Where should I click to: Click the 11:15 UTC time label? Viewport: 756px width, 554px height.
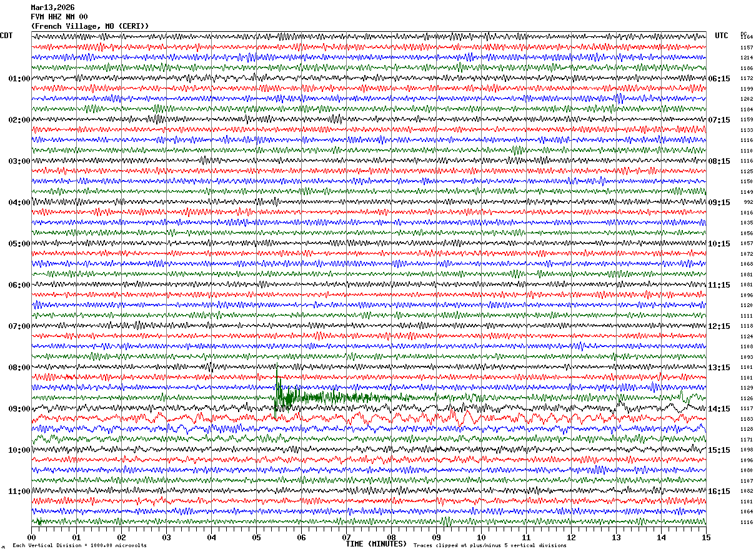(719, 285)
